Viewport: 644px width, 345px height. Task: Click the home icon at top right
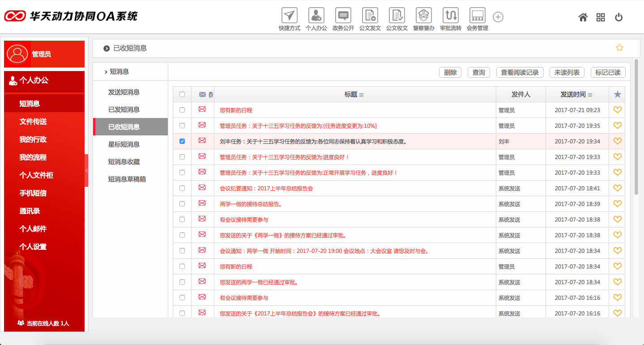[x=582, y=17]
